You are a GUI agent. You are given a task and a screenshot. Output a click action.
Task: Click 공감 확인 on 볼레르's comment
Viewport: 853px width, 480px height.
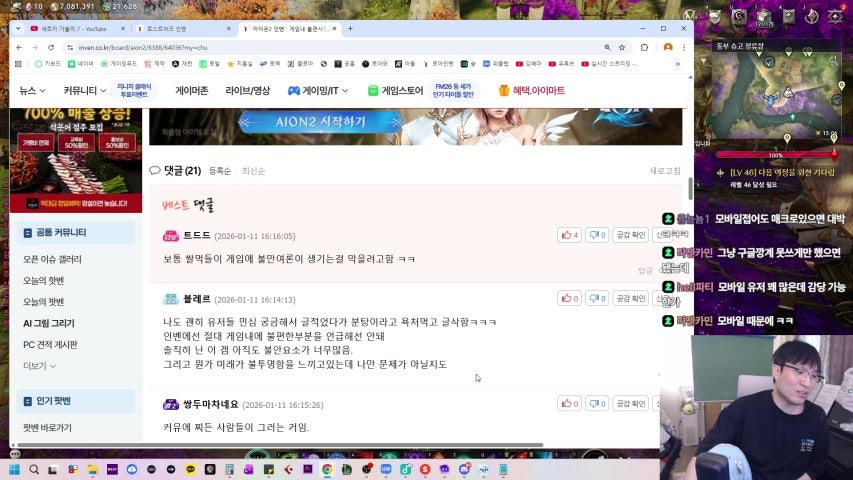click(x=631, y=298)
